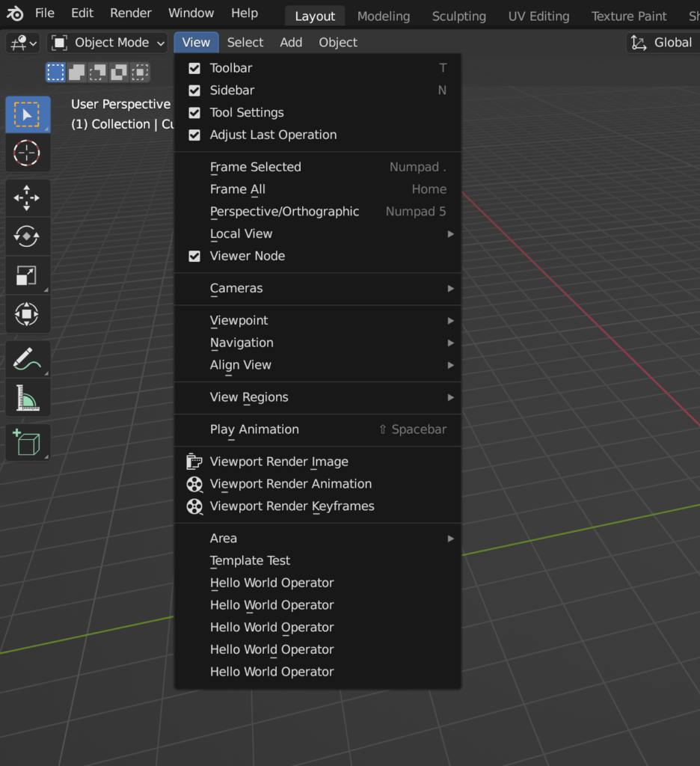This screenshot has width=700, height=766.
Task: Disable the Viewer Node checkbox
Action: [194, 256]
